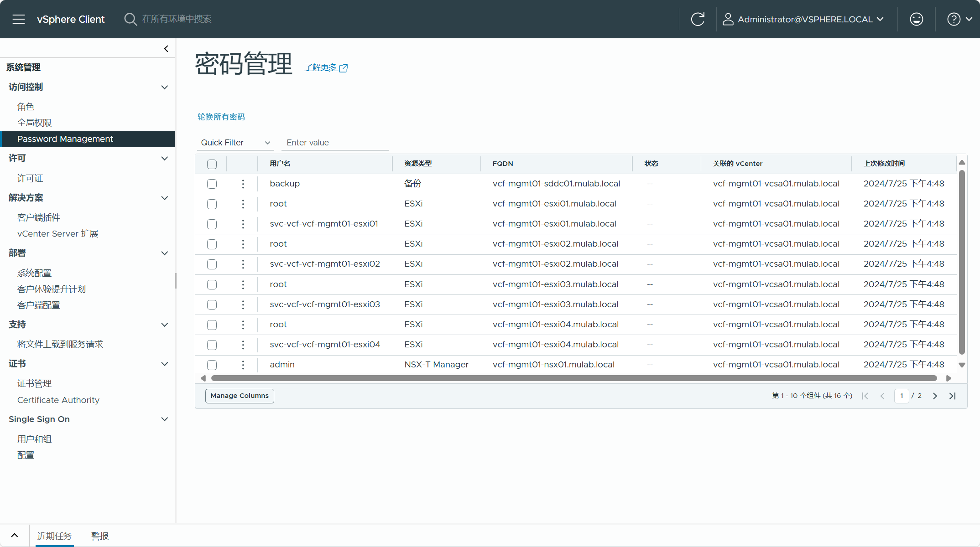Toggle the select-all header checkbox

212,164
